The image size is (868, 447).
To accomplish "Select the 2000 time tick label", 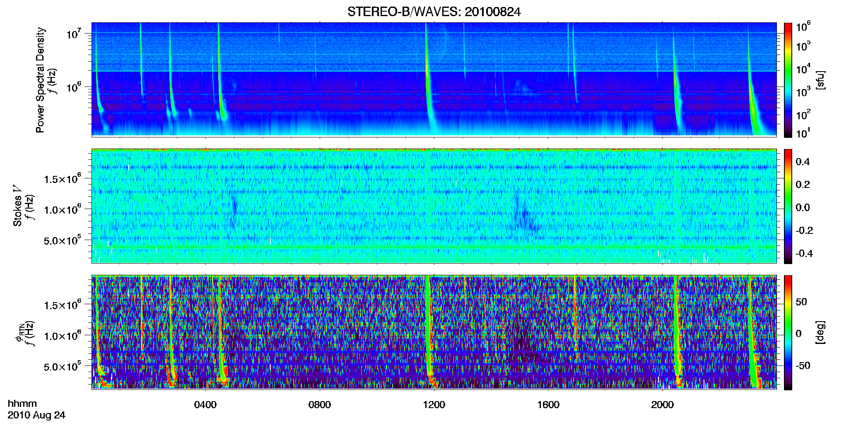I will coord(663,405).
